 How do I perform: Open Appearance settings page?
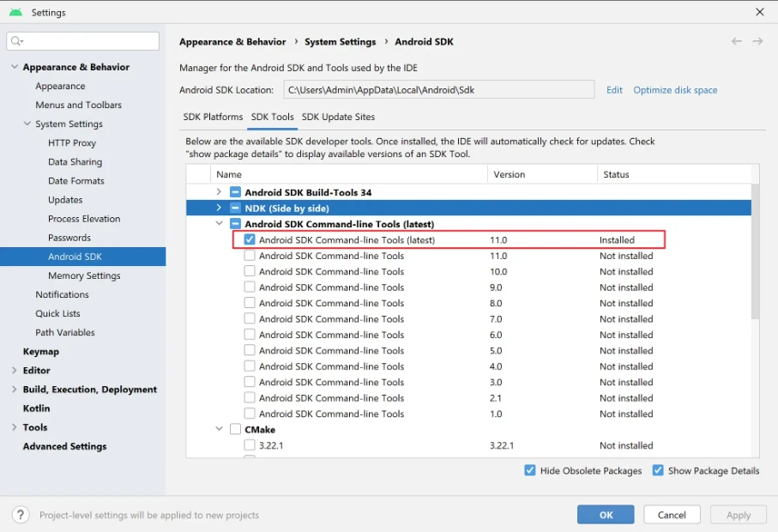coord(61,86)
